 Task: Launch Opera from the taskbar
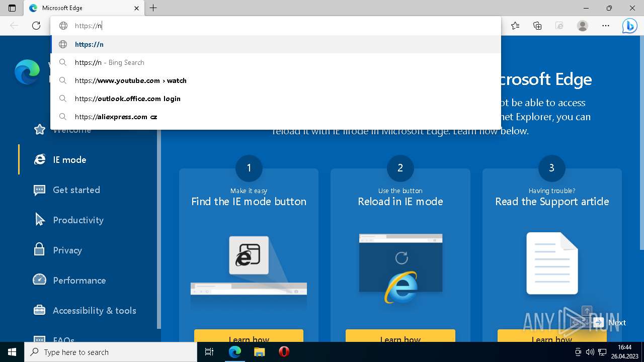(x=284, y=352)
